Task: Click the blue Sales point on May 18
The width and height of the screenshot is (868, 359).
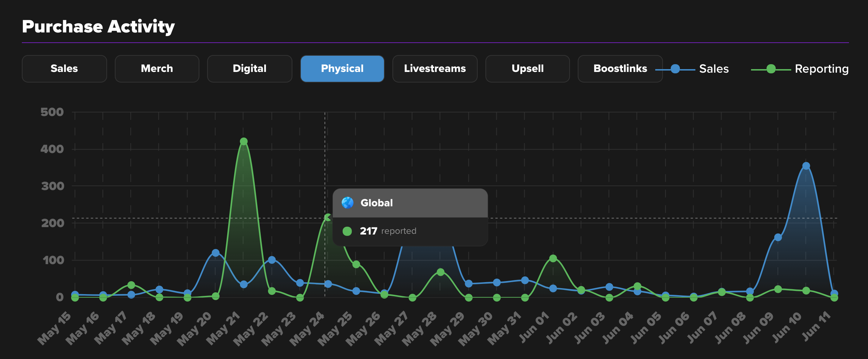Action: point(159,290)
